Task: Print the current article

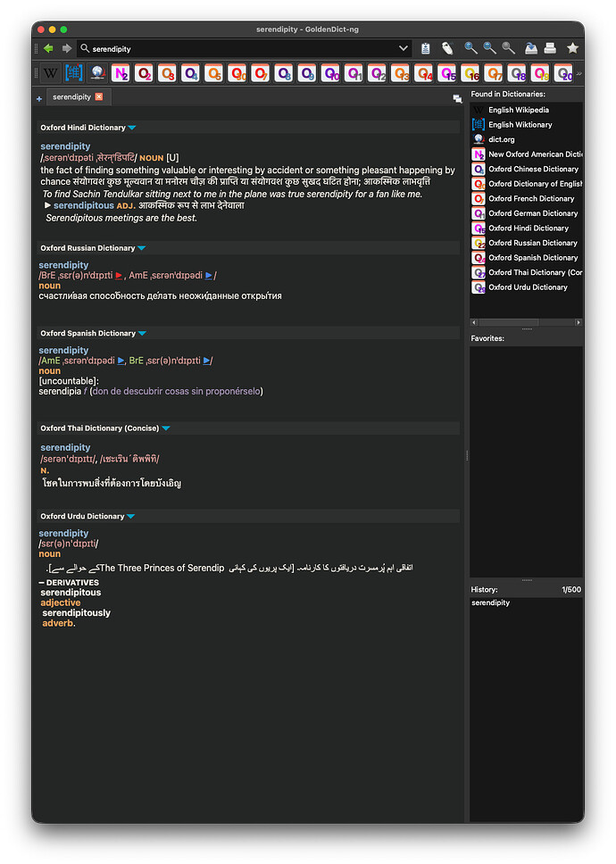Action: coord(550,48)
